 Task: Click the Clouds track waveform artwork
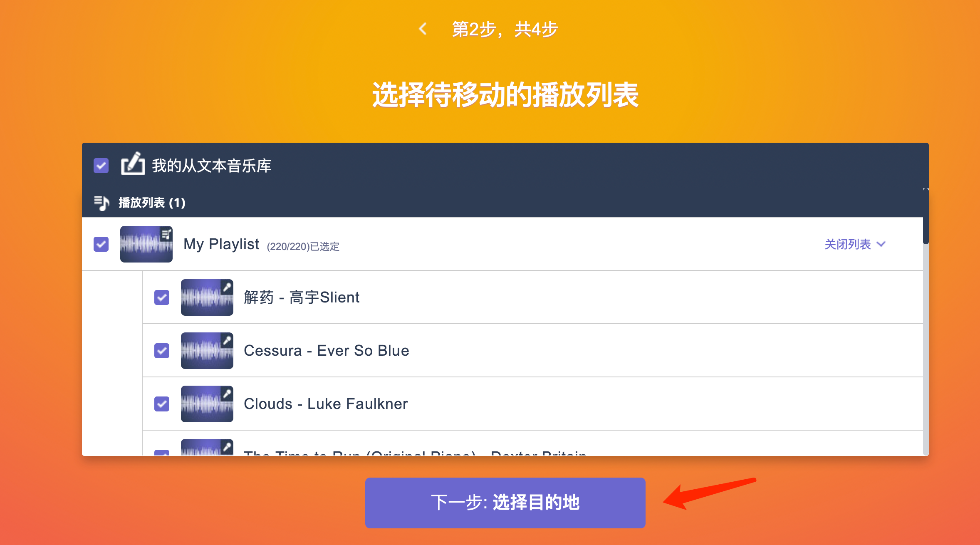click(207, 404)
